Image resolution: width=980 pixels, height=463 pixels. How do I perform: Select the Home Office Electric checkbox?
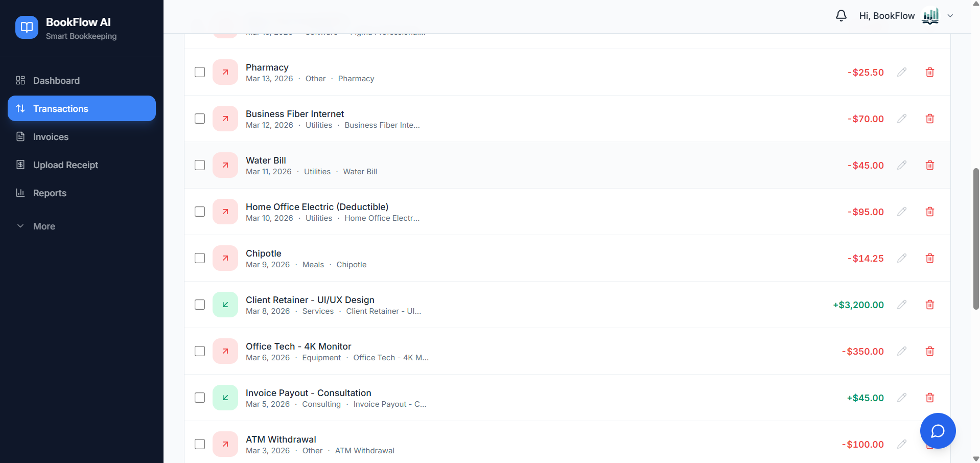200,212
